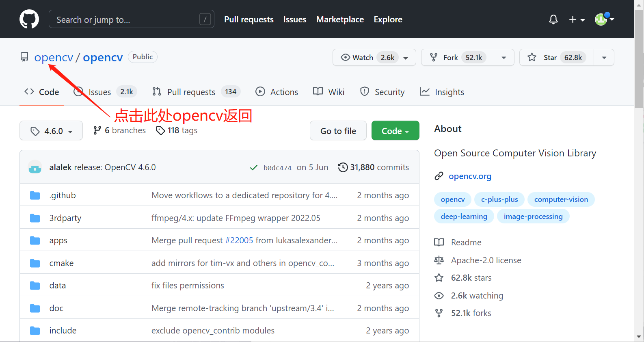Expand the Fork dropdown arrow
Viewport: 644px width, 342px height.
click(504, 57)
